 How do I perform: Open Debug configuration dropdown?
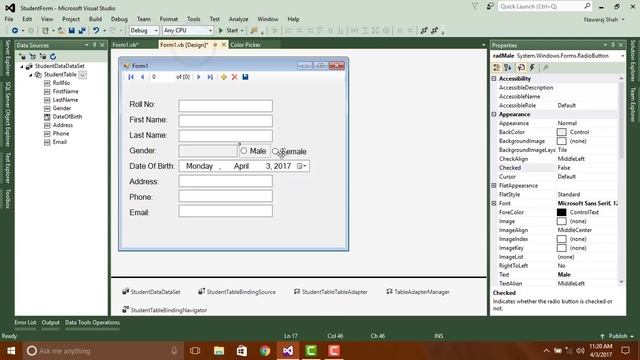pos(156,31)
